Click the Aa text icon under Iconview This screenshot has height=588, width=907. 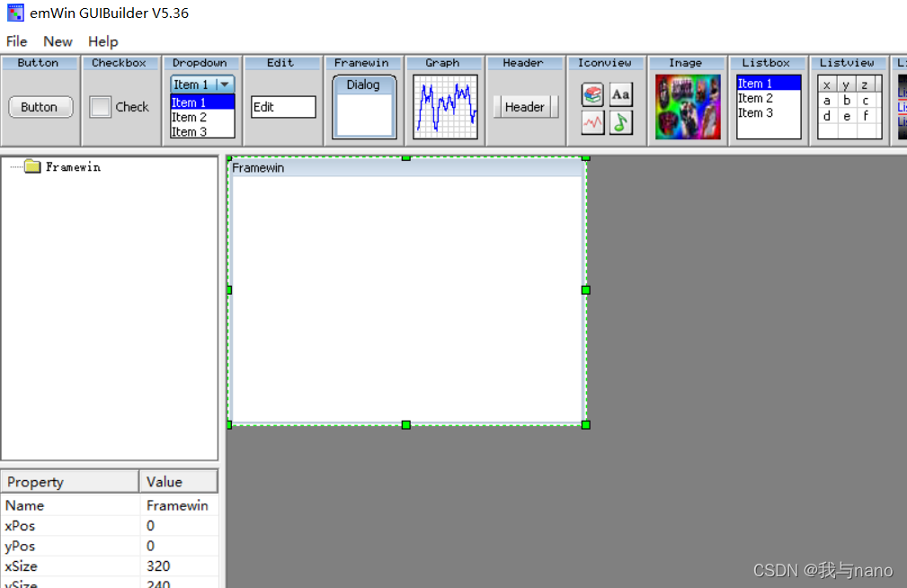[x=621, y=94]
